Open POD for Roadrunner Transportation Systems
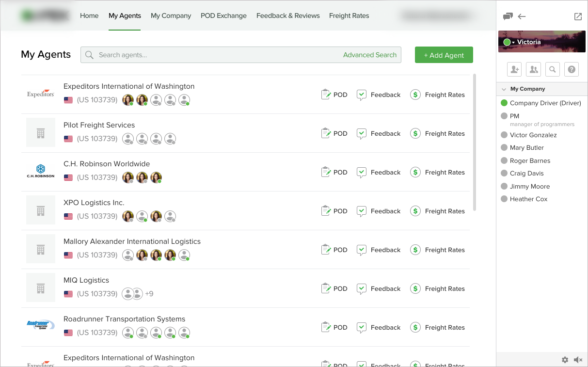 (334, 327)
